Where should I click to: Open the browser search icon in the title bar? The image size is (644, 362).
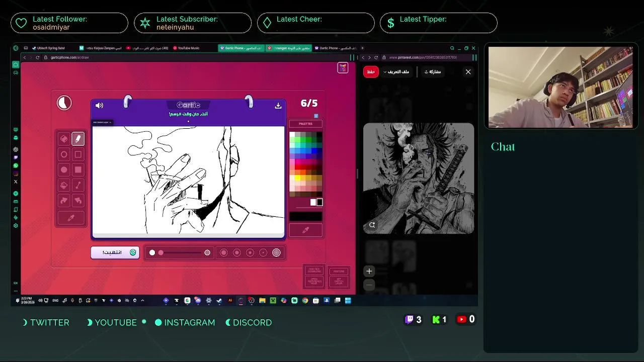(x=452, y=48)
